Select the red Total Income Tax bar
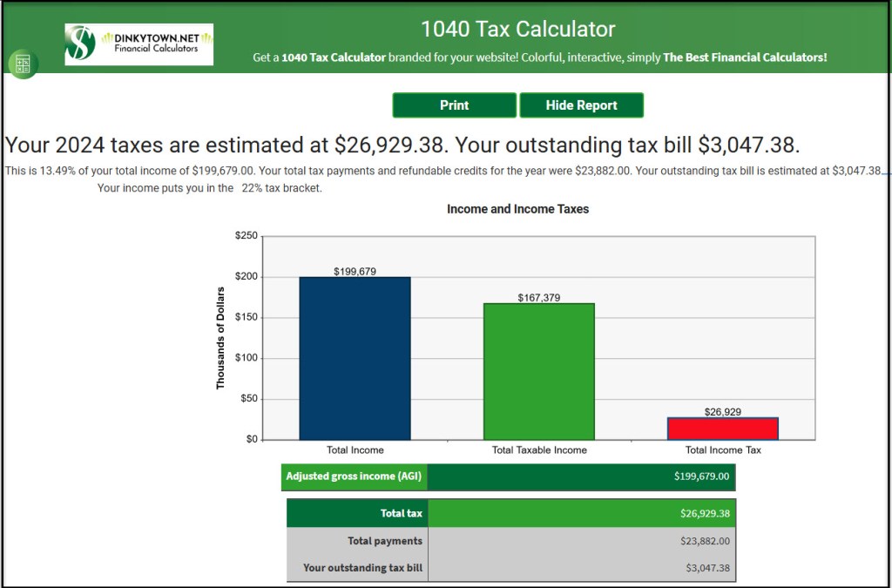This screenshot has height=588, width=892. pos(723,429)
